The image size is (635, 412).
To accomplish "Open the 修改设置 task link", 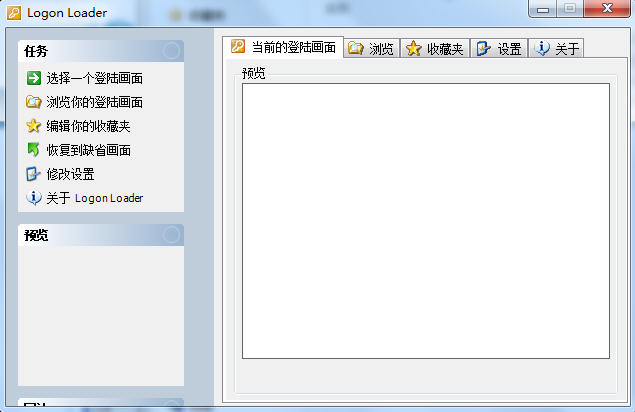I will point(70,174).
